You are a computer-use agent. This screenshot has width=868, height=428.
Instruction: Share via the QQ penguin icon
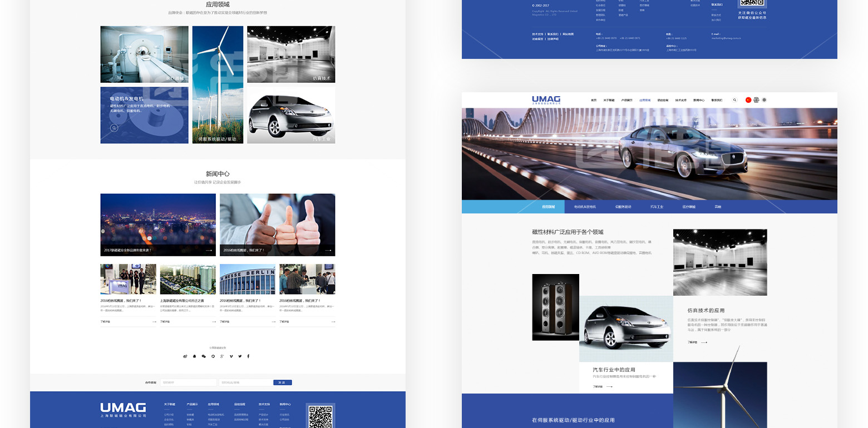point(195,356)
